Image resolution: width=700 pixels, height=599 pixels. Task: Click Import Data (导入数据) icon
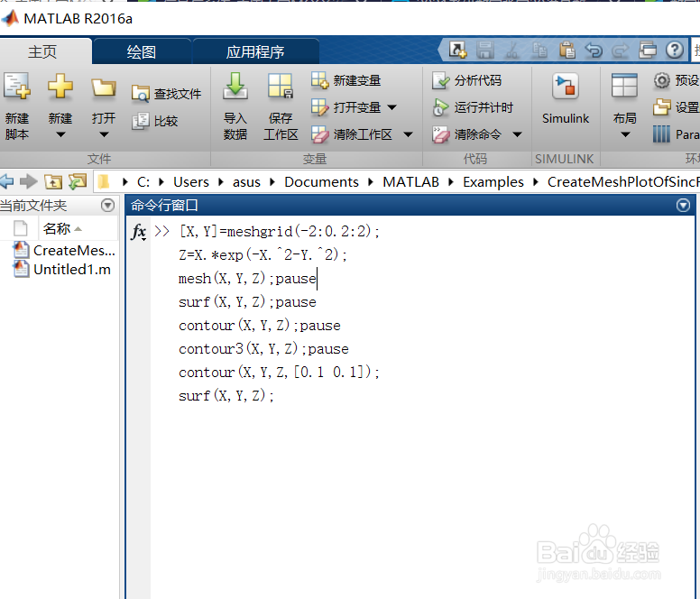click(235, 86)
